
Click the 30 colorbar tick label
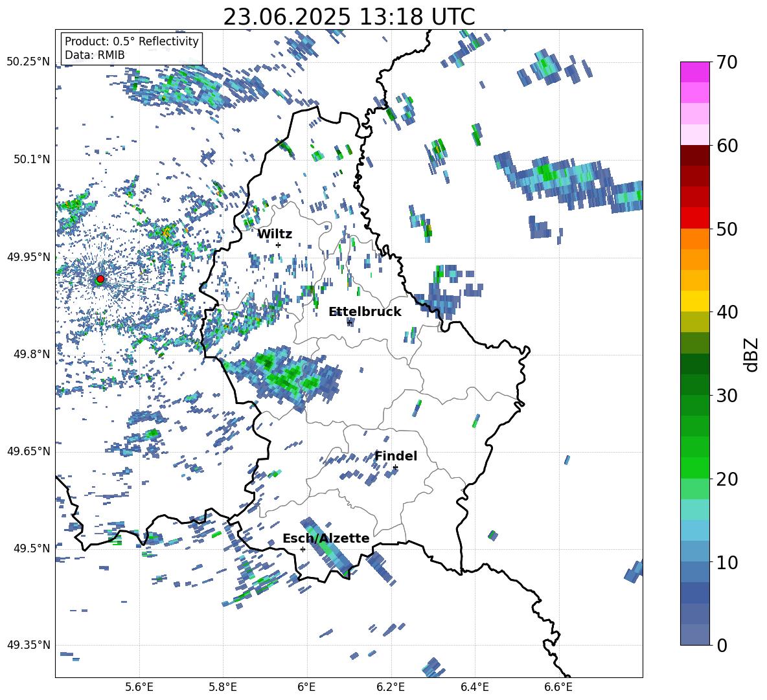pos(727,396)
